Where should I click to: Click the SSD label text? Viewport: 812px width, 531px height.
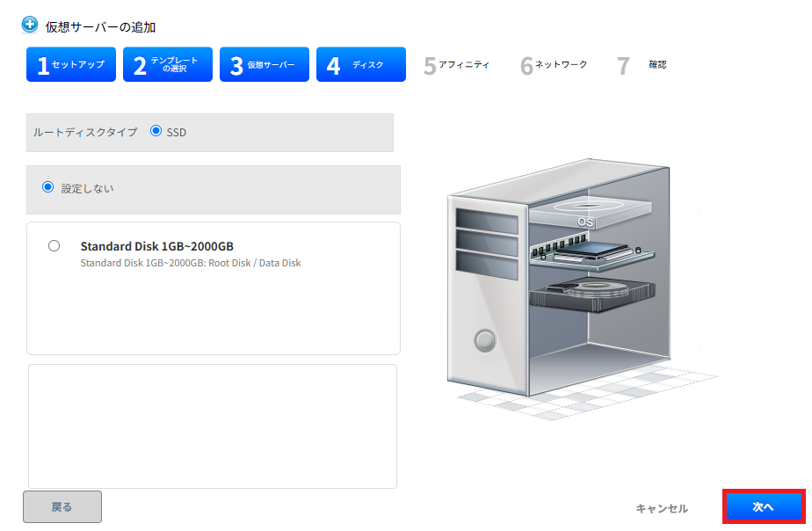(x=176, y=132)
